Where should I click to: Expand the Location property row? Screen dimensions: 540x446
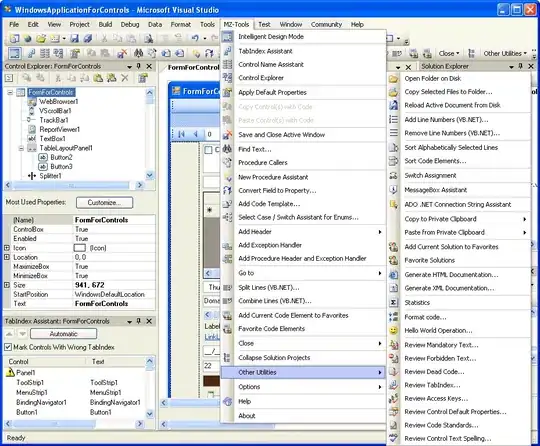click(x=7, y=257)
